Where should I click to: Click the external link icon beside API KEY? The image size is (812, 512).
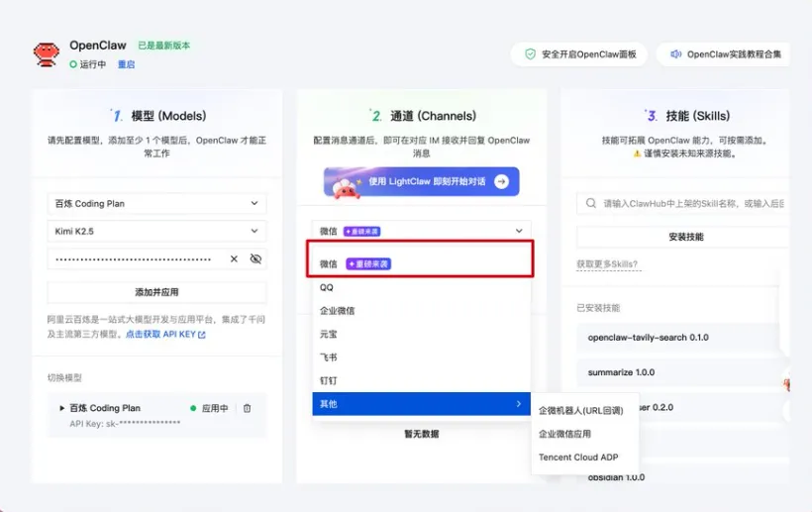(x=202, y=335)
